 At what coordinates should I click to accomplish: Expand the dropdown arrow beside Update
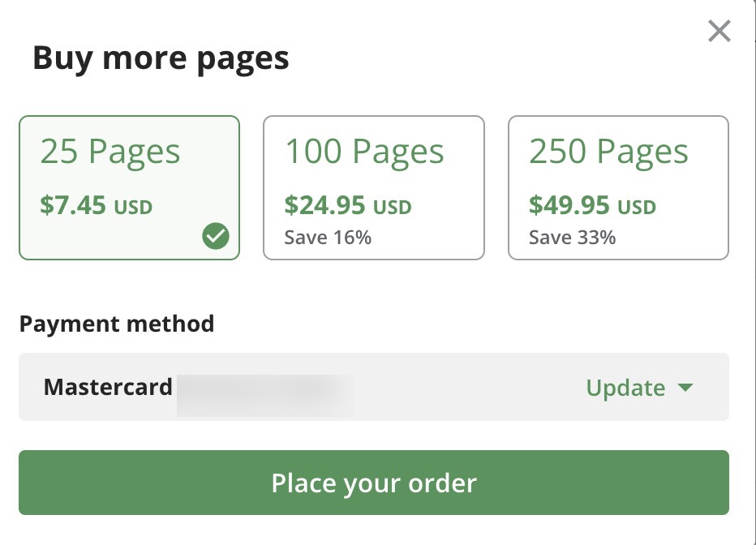(685, 388)
